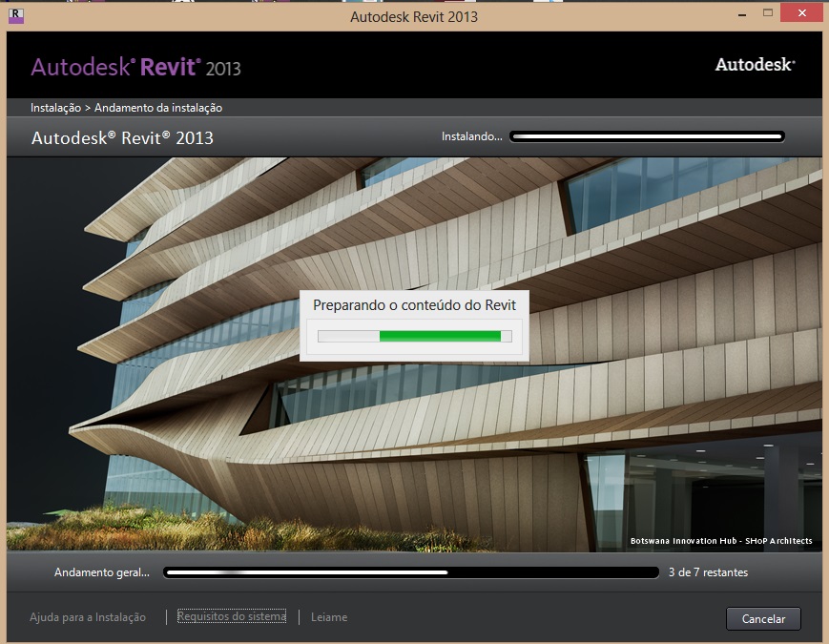This screenshot has height=644, width=829.
Task: Click the purple Autodesk Revit 2013 logo
Action: pyautogui.click(x=135, y=68)
